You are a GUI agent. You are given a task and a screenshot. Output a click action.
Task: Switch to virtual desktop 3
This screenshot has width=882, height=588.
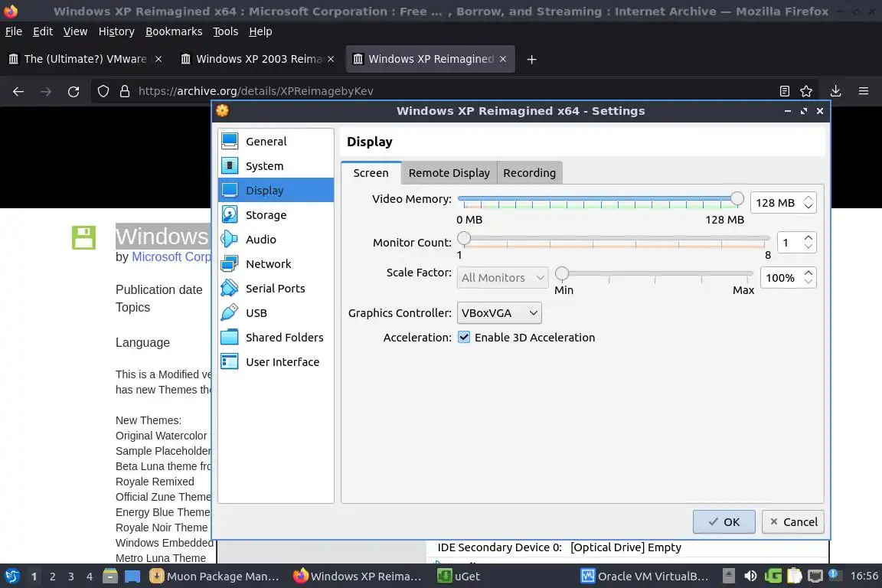click(71, 577)
